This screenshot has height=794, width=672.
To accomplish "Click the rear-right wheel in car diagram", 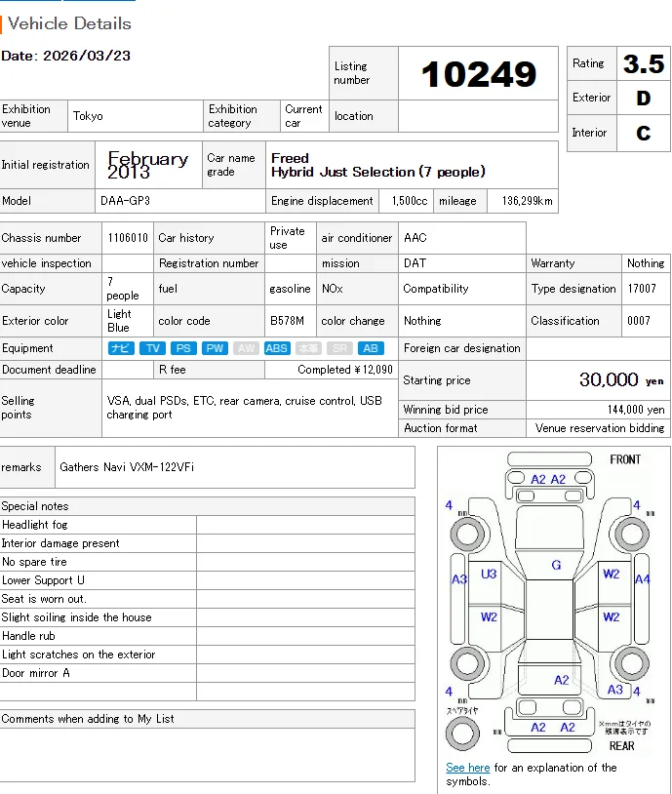I will pyautogui.click(x=632, y=663).
